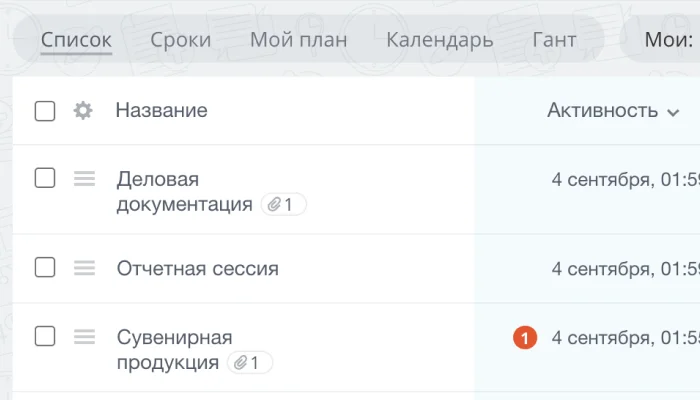Open the Мой план tab
This screenshot has width=700, height=400.
298,40
